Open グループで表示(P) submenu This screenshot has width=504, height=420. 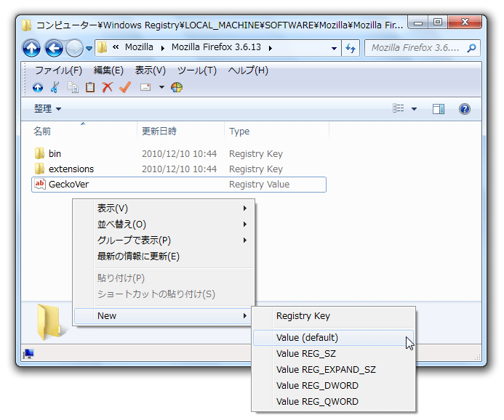coord(164,241)
